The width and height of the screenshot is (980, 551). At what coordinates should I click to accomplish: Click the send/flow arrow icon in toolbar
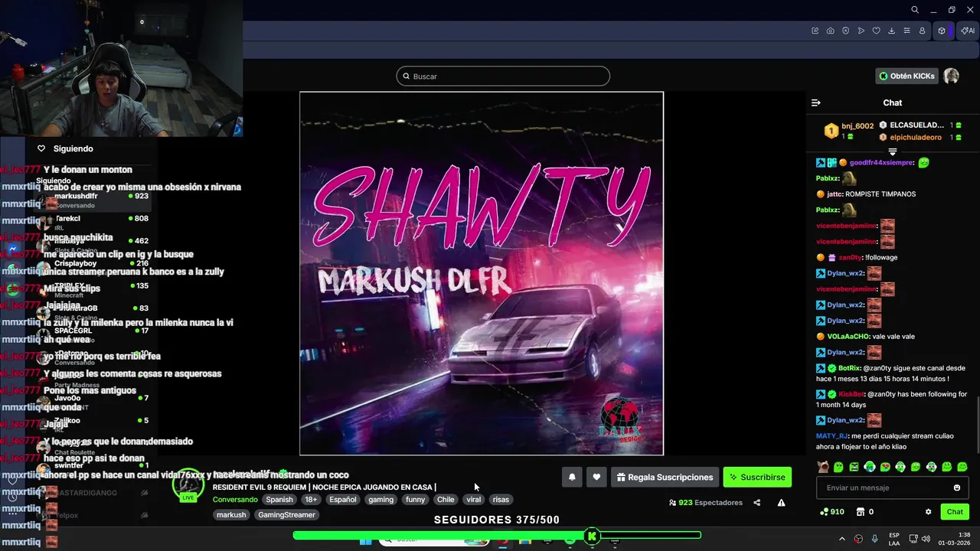point(861,31)
